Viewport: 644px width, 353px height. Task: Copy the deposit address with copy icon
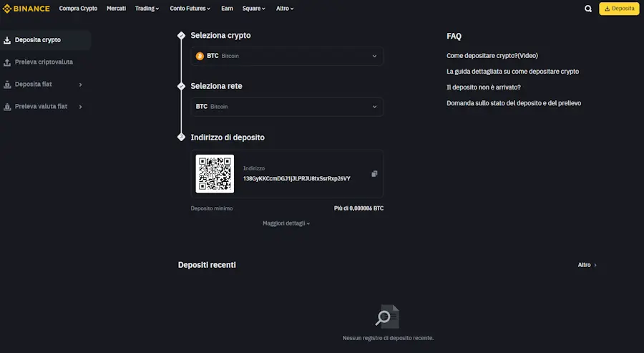(374, 174)
